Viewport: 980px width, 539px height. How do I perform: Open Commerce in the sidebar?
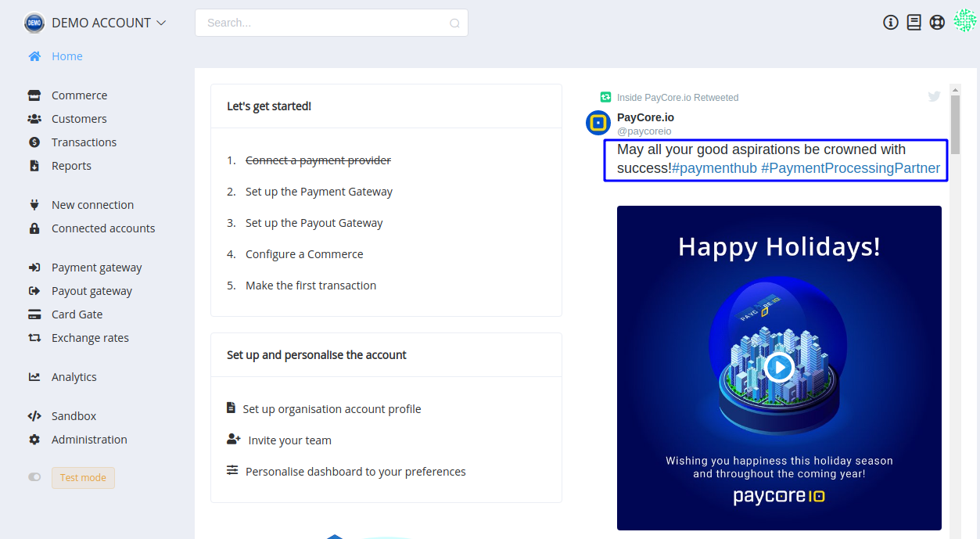click(x=79, y=95)
